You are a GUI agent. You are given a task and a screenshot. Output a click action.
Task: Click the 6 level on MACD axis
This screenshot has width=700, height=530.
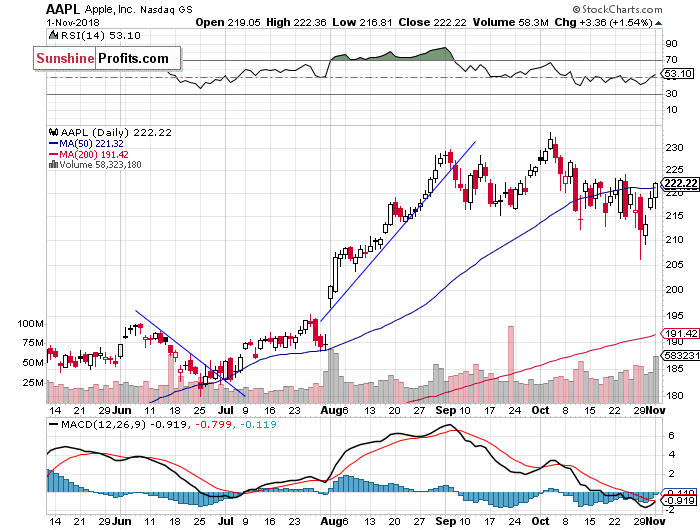point(671,436)
